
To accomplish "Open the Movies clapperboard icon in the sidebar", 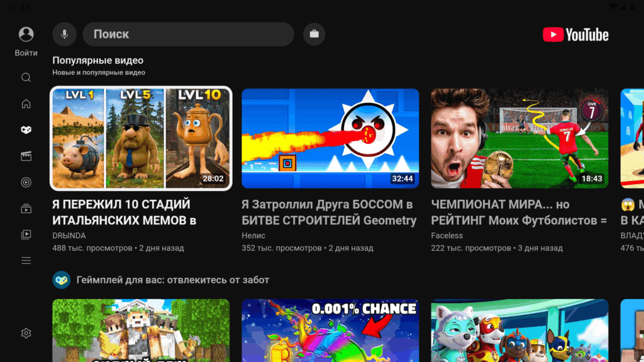I will [x=26, y=156].
